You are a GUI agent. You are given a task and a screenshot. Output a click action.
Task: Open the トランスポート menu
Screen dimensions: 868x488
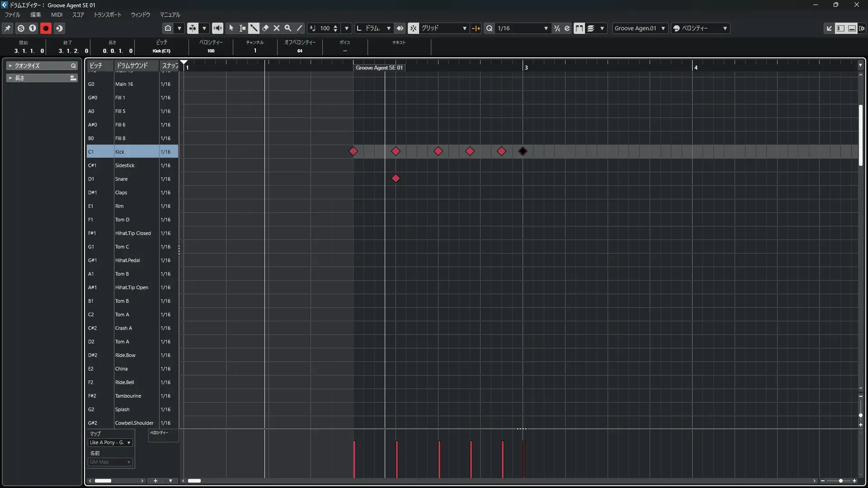pos(108,14)
